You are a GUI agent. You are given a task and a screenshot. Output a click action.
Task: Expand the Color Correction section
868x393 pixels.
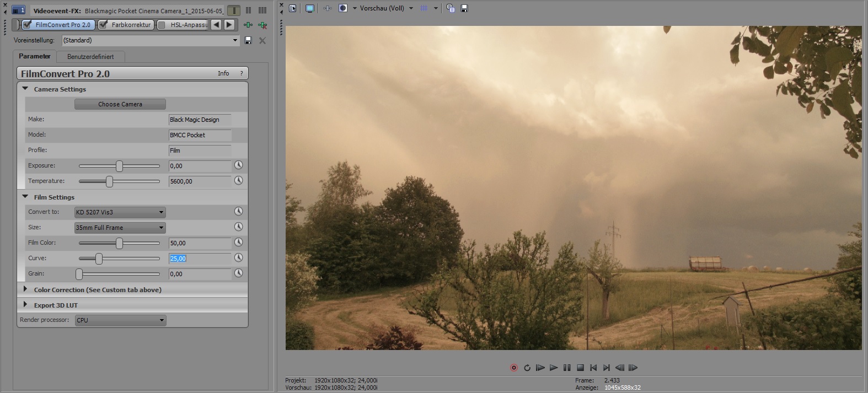click(25, 289)
